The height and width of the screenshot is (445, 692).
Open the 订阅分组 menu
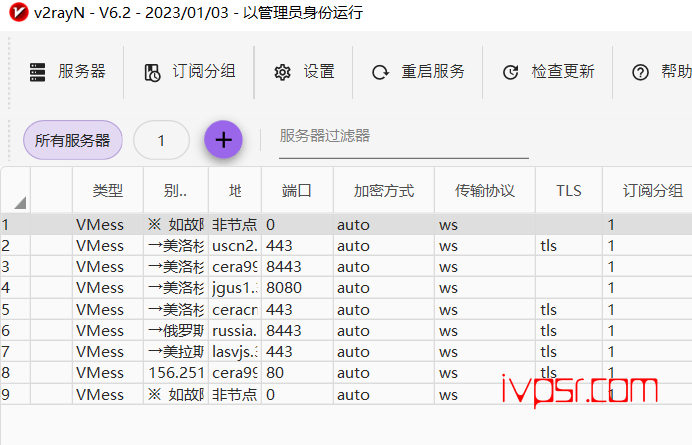pos(190,72)
